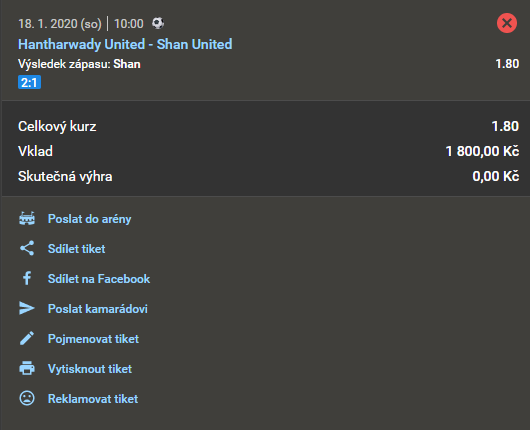The width and height of the screenshot is (530, 430).
Task: Click the pencil rename icon
Action: coord(27,338)
